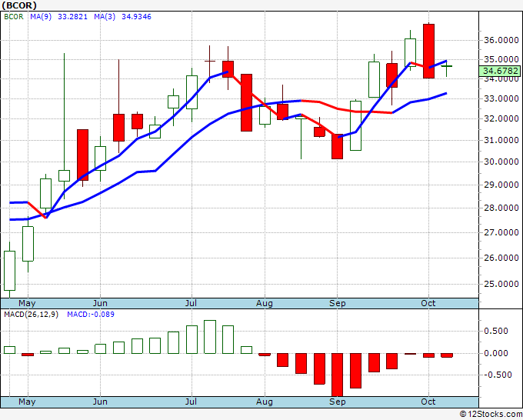Click the MA(3) legend label
This screenshot has width=523, height=420.
pyautogui.click(x=105, y=16)
